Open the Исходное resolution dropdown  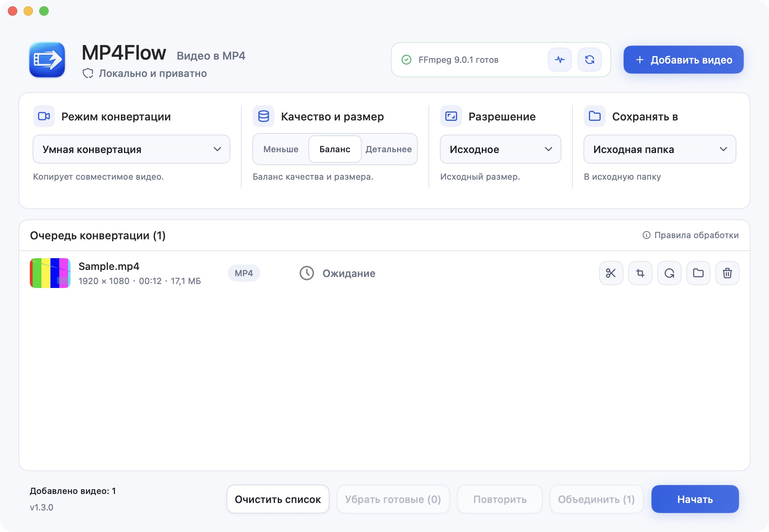pos(501,149)
